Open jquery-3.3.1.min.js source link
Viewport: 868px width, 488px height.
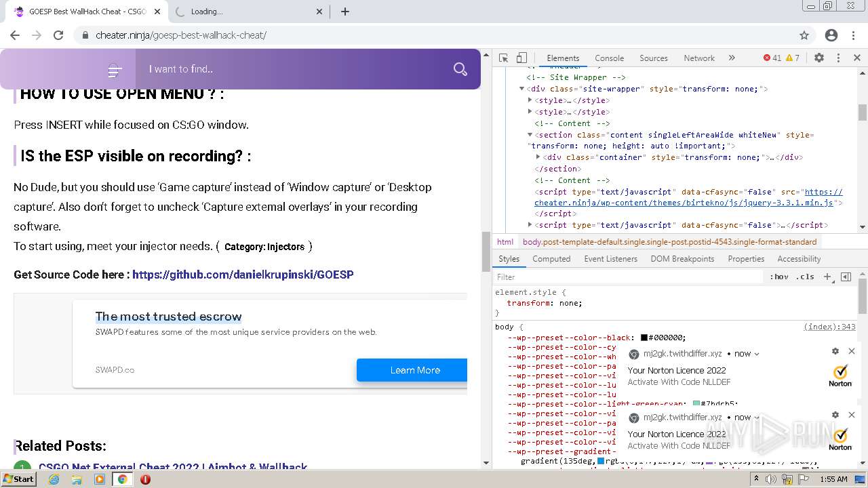[688, 197]
